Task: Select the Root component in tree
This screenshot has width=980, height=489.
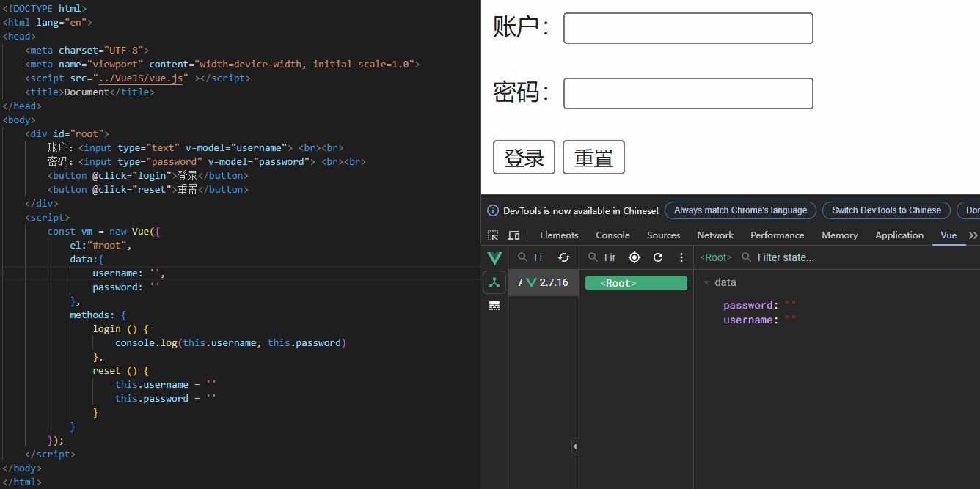Action: [636, 283]
